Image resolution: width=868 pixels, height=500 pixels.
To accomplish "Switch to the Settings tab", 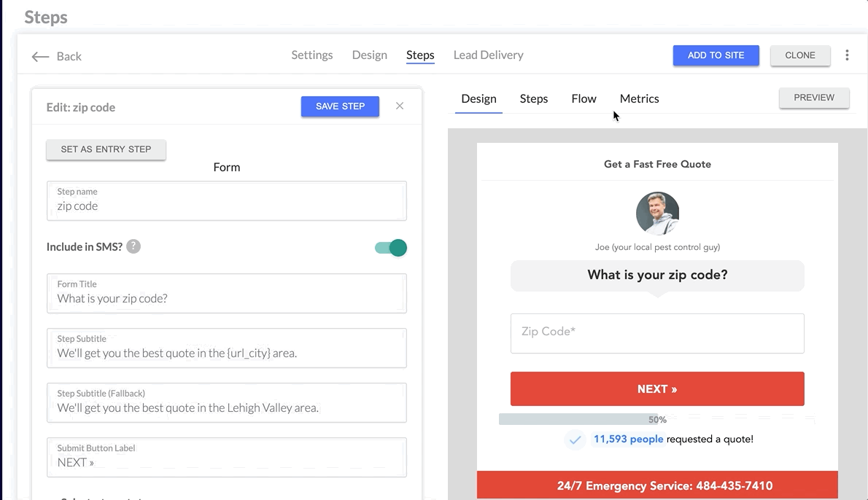I will pyautogui.click(x=311, y=55).
